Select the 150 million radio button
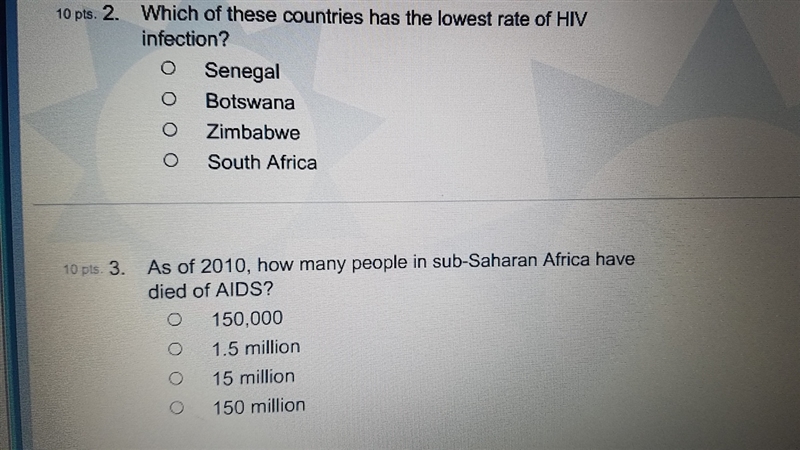This screenshot has width=800, height=450. (x=177, y=408)
